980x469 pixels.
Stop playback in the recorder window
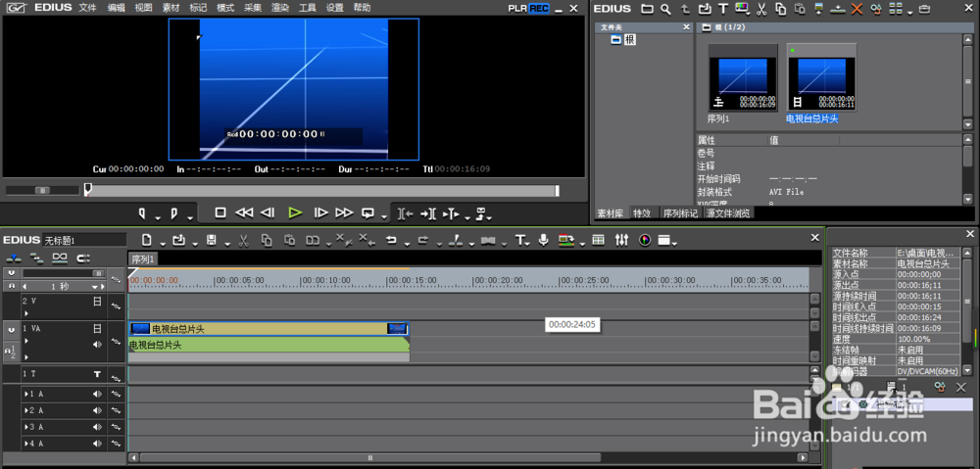pyautogui.click(x=220, y=212)
